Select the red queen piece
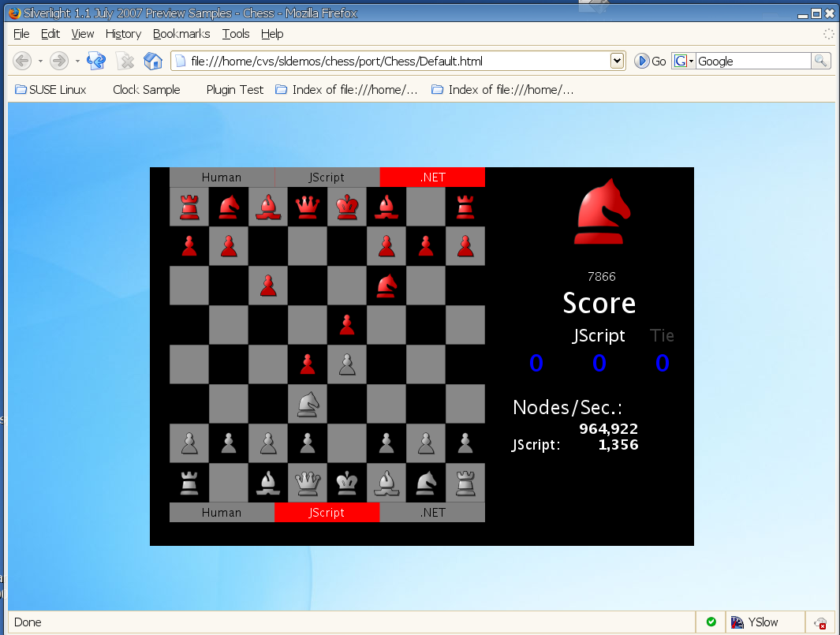 (x=308, y=207)
